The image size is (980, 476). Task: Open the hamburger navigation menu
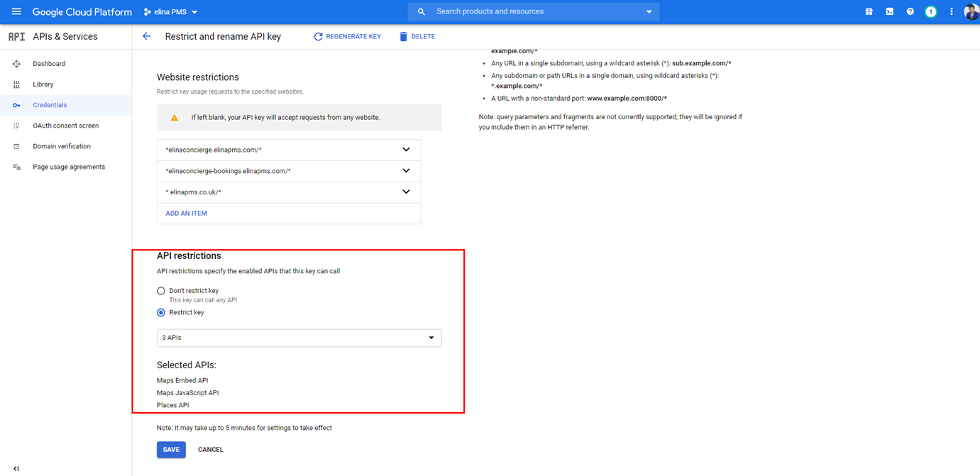(x=16, y=12)
